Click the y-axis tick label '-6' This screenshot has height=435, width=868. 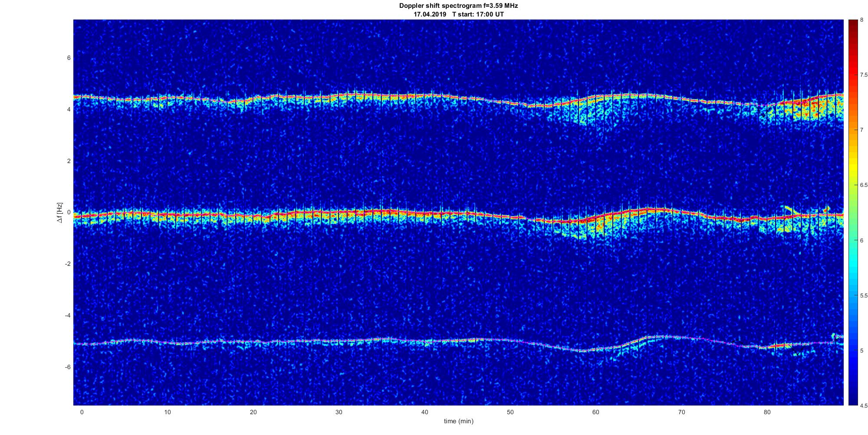[67, 367]
